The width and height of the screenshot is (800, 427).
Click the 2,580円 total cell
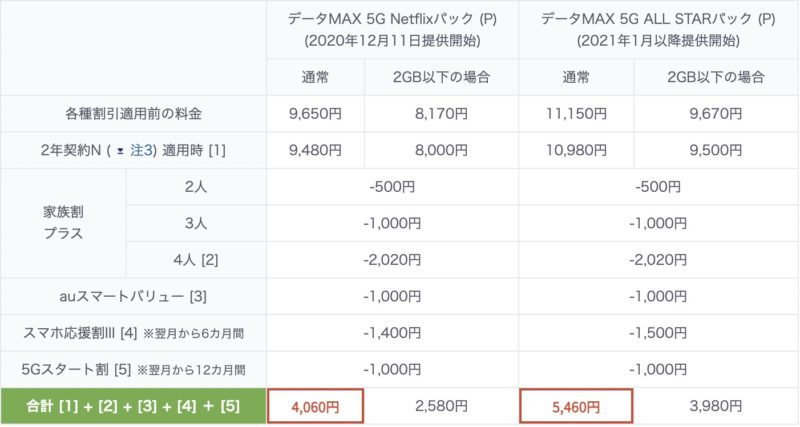tap(441, 407)
